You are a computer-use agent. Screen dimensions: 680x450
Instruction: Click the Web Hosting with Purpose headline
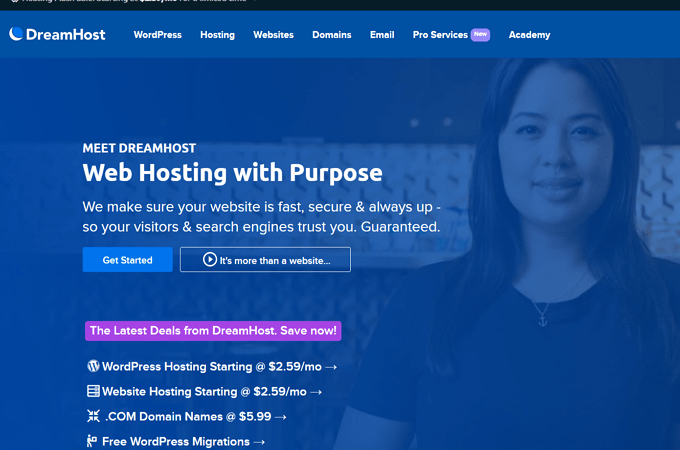click(232, 173)
